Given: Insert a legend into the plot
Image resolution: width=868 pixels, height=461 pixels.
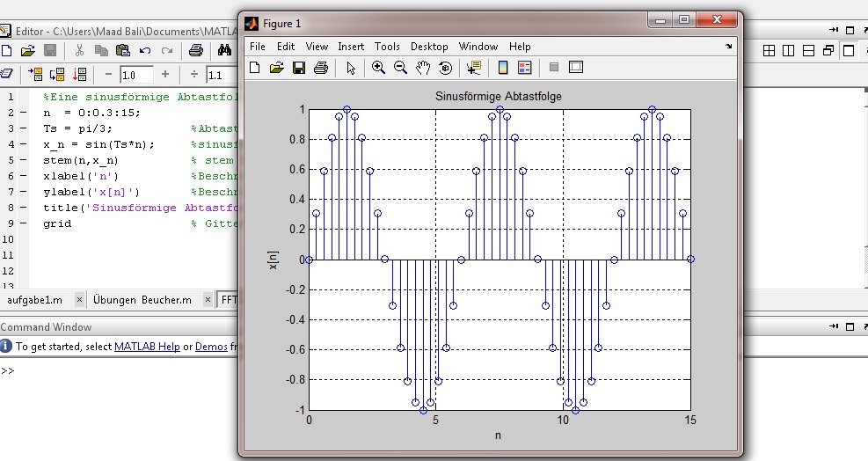Looking at the screenshot, I should tap(524, 68).
